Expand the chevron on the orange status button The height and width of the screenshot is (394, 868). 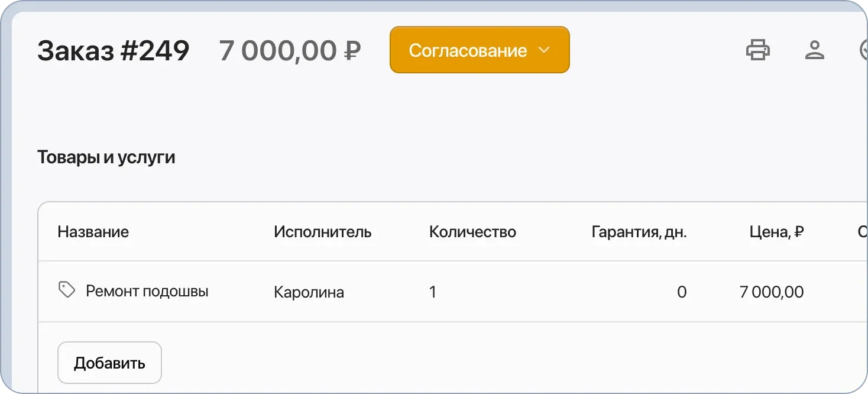pos(545,50)
